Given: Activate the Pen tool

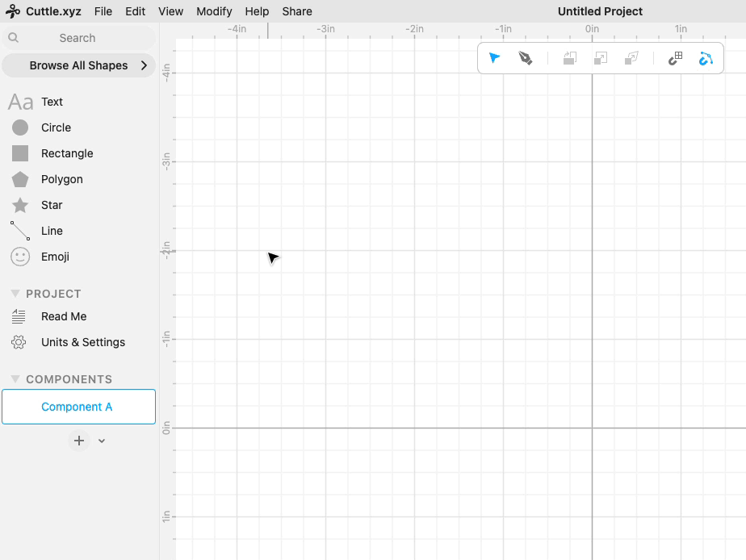Looking at the screenshot, I should [526, 57].
